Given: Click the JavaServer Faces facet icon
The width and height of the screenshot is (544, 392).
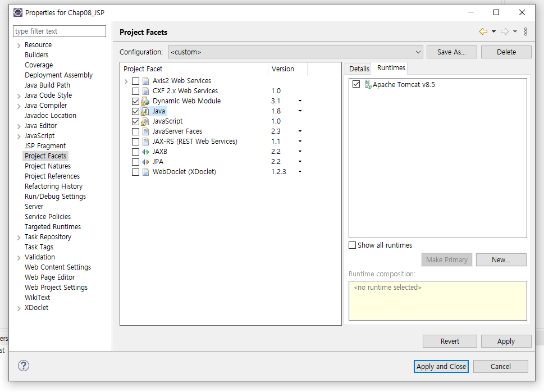Looking at the screenshot, I should (146, 131).
